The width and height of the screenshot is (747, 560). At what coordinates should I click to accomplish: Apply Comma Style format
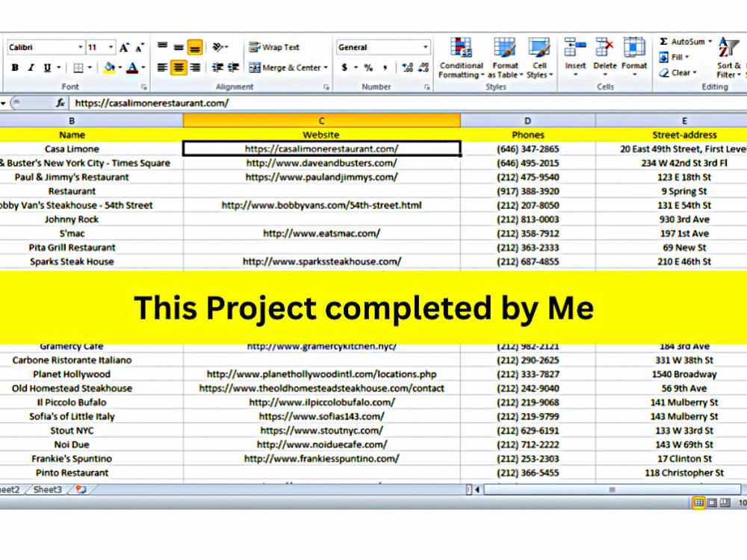point(385,68)
